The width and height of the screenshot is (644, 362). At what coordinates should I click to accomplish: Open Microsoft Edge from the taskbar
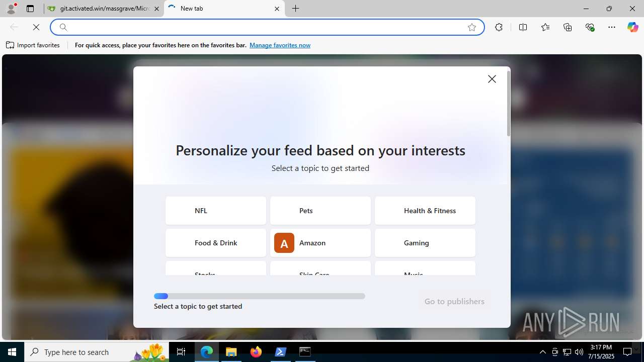207,352
